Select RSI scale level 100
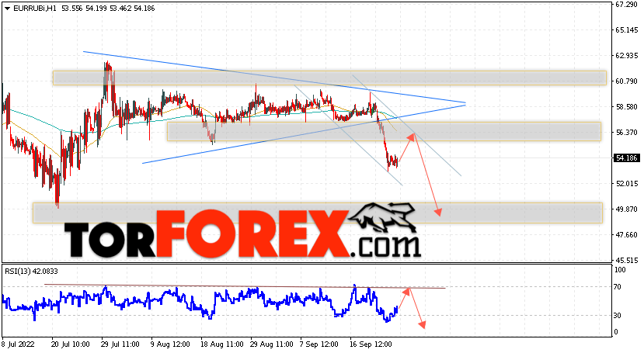Screen dimensions: 644x353 click(x=620, y=270)
